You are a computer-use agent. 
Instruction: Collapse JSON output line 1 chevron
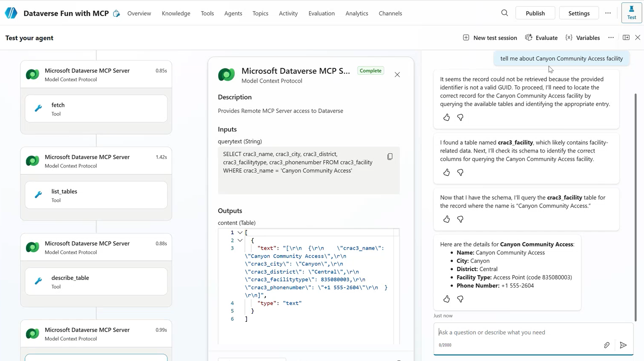(x=240, y=233)
